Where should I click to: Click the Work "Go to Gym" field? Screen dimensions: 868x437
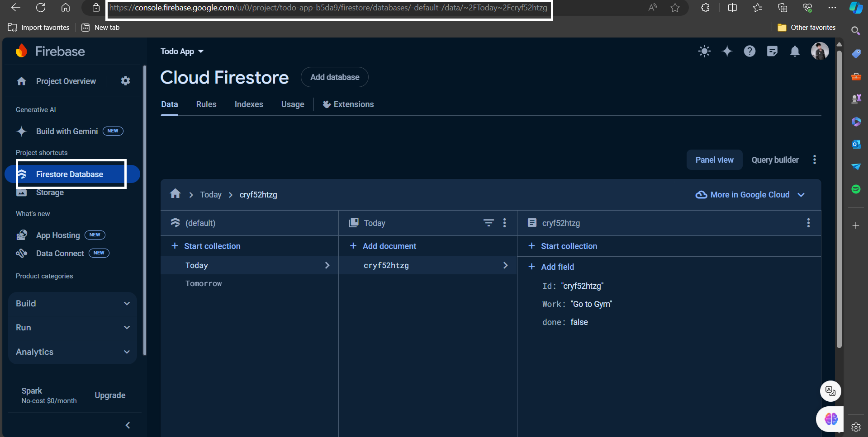point(577,304)
